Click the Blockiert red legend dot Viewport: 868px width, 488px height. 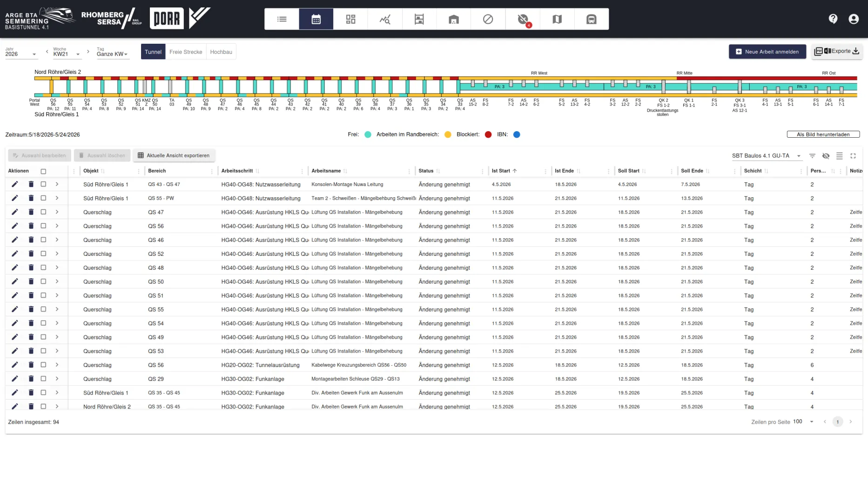(x=488, y=134)
